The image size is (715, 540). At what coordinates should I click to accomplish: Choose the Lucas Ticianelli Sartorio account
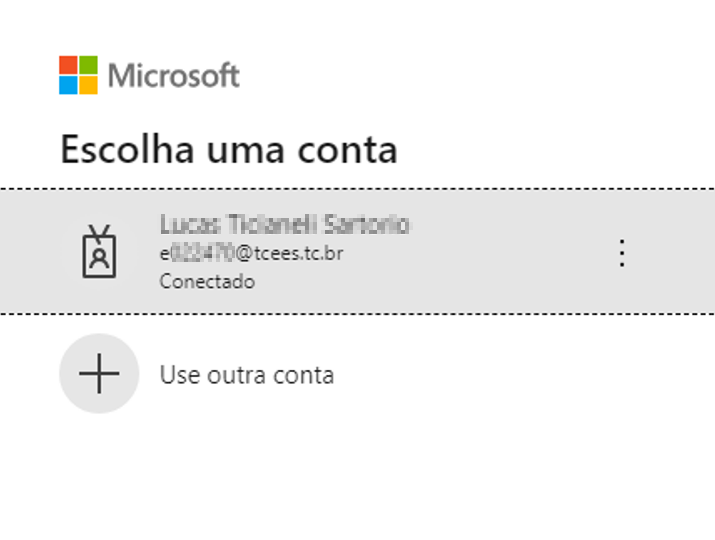[285, 224]
